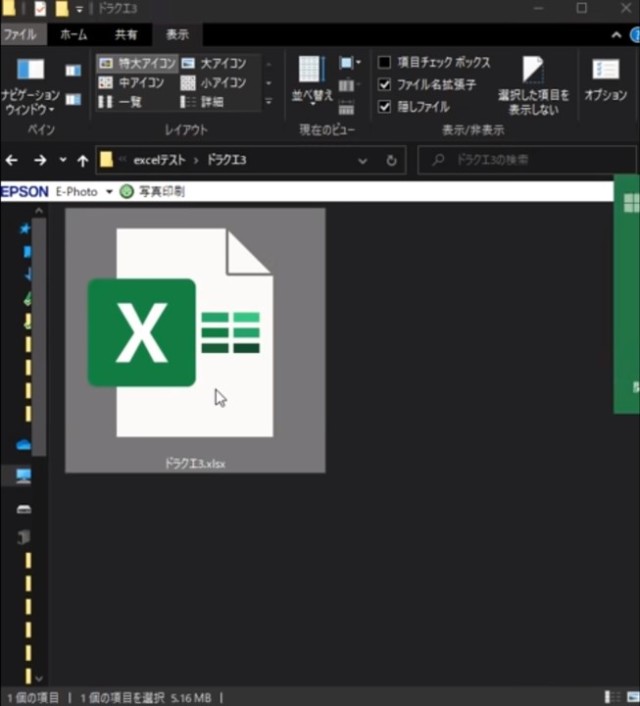
Task: Toggle hidden files (隠しファイル) checkbox
Action: click(x=384, y=107)
